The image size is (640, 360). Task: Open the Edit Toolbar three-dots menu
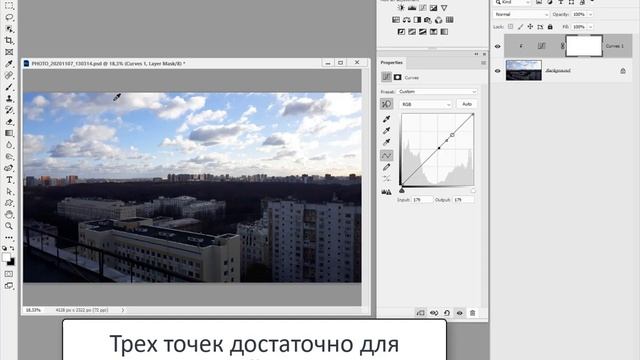pos(9,237)
